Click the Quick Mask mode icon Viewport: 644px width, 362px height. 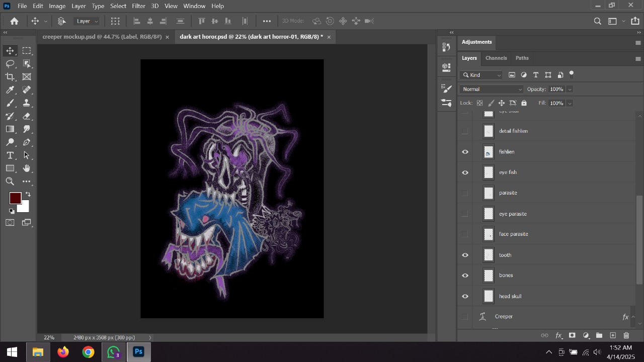point(10,222)
